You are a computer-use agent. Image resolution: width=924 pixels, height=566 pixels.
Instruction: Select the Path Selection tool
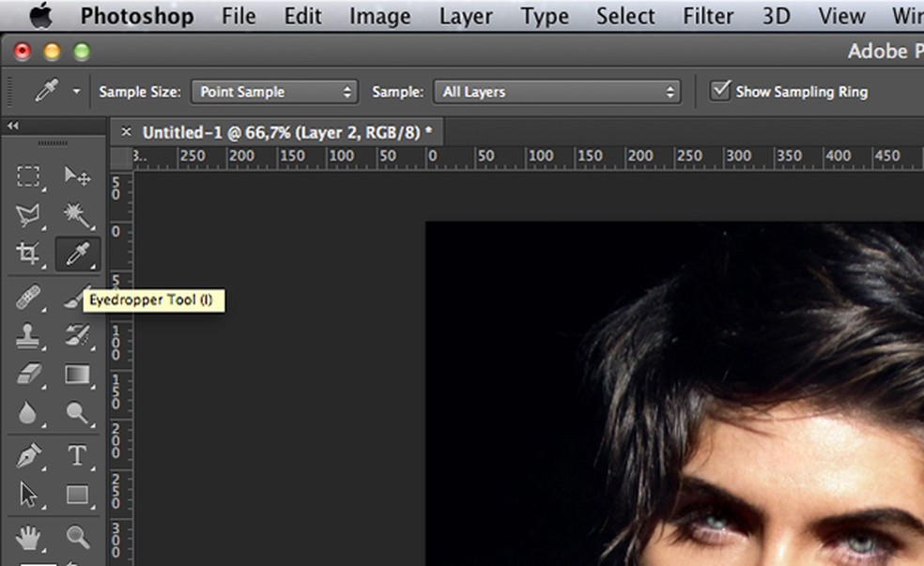click(27, 495)
